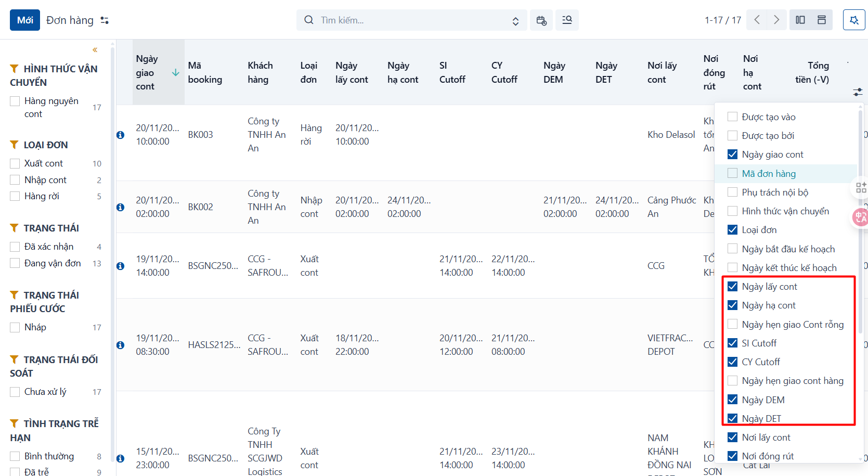Enable the Được tạo vào column

point(732,117)
